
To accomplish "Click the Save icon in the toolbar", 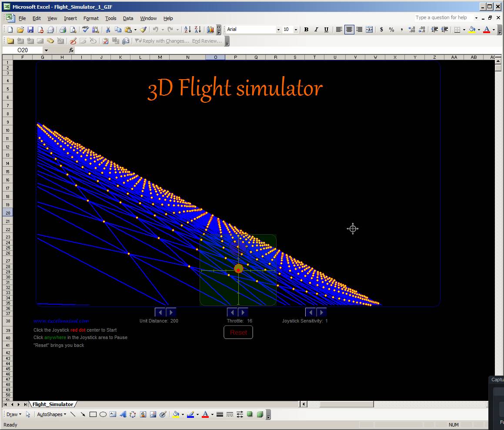I will 30,30.
